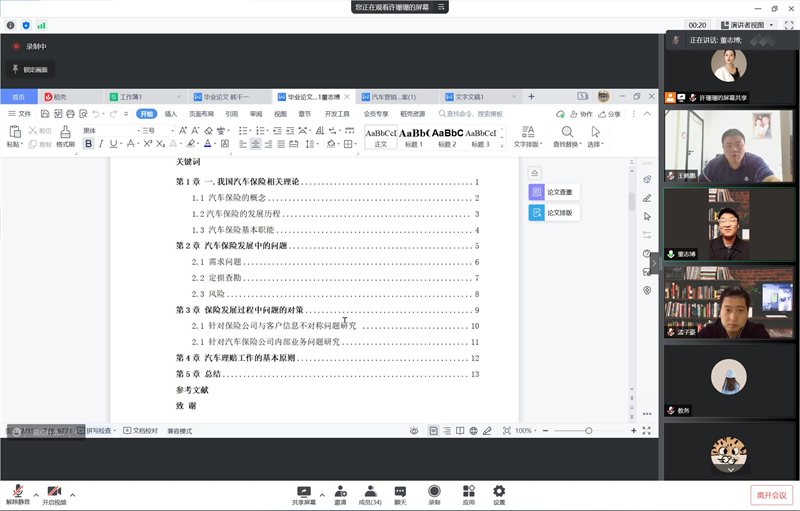Switch to the 工作簿1 document tab
This screenshot has height=511, width=800.
tap(132, 97)
